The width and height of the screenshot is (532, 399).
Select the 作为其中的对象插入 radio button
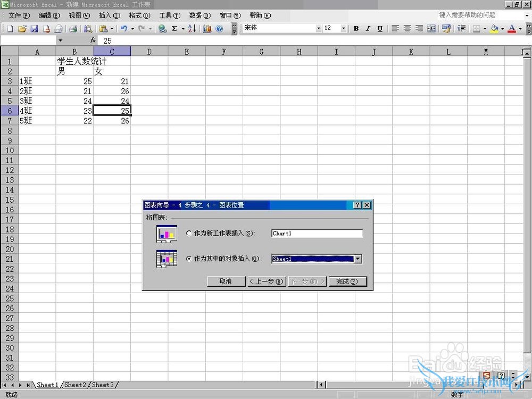[x=189, y=259]
